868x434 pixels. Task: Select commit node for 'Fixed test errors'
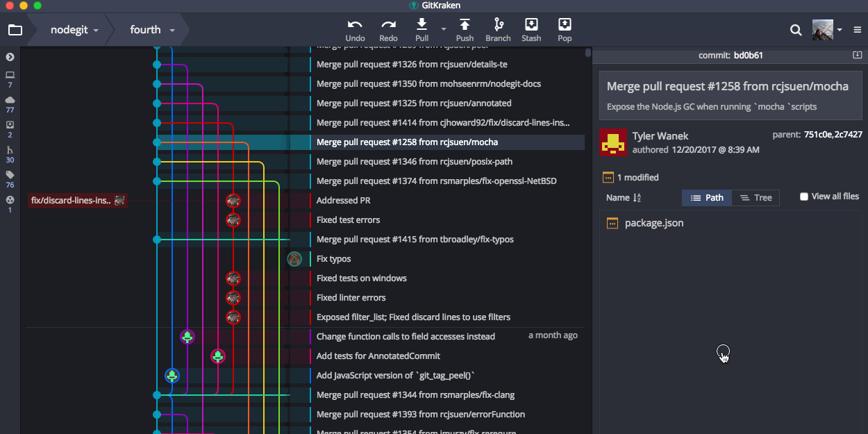coord(233,220)
